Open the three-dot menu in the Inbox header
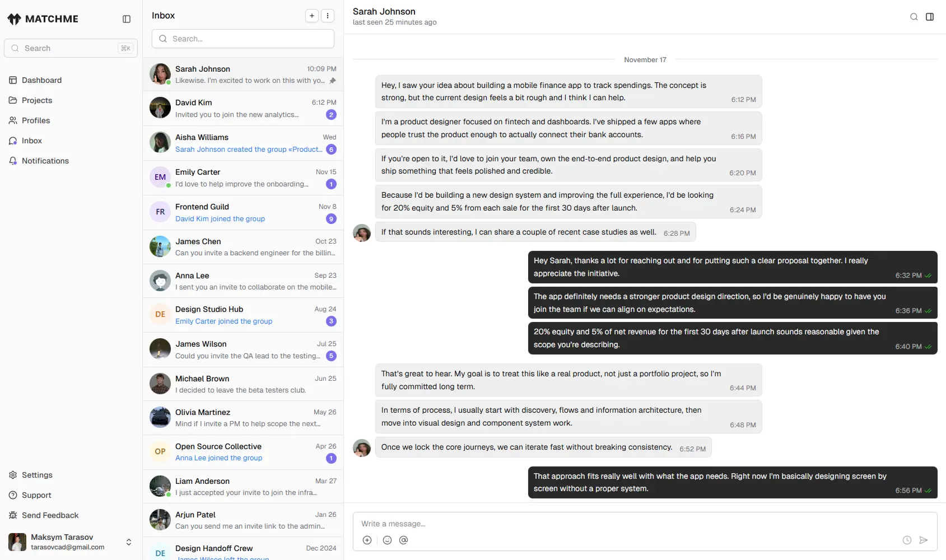This screenshot has height=560, width=946. coord(328,16)
